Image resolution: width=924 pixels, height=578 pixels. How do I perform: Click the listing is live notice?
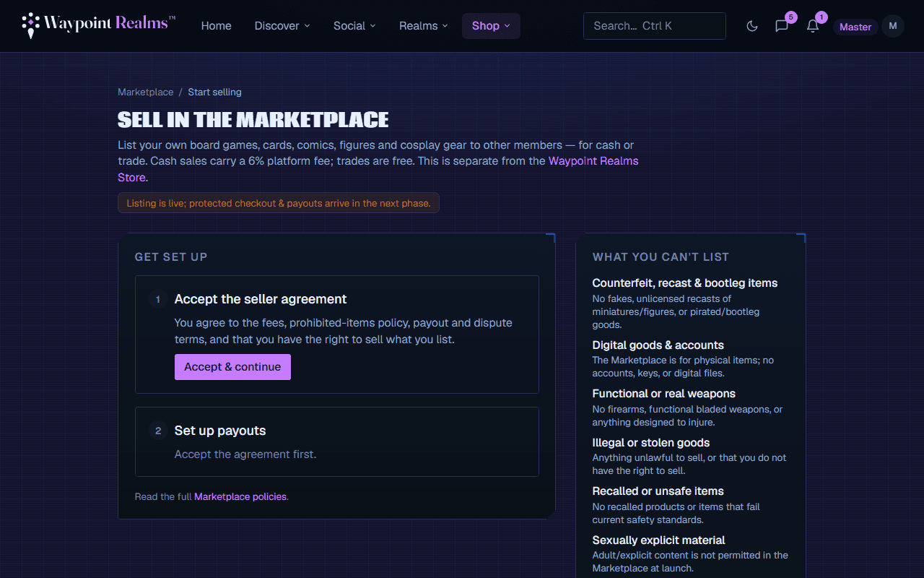279,203
